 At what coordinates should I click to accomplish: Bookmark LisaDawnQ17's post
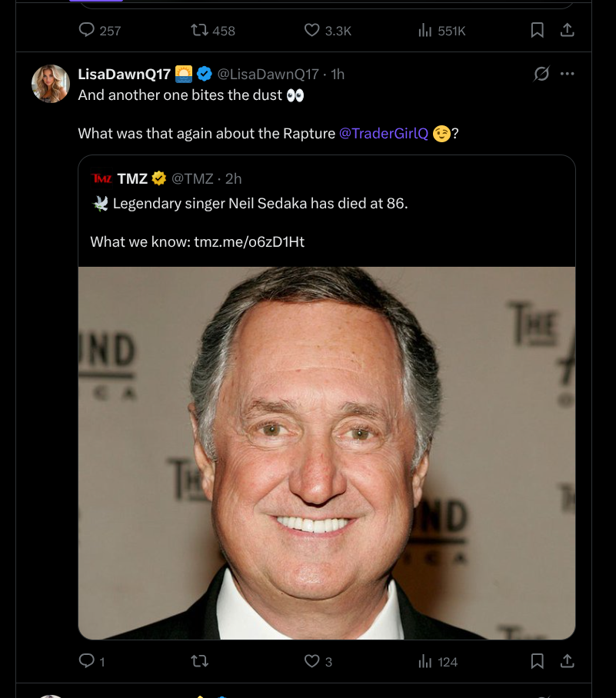(x=538, y=661)
